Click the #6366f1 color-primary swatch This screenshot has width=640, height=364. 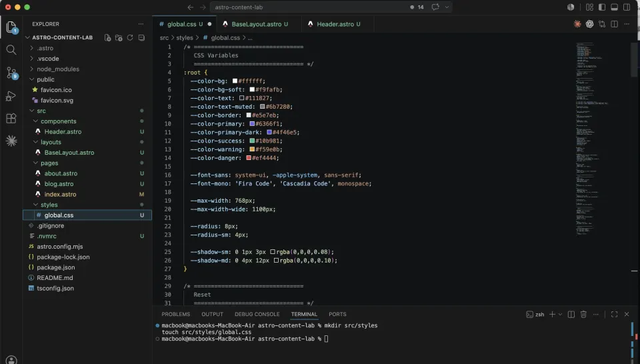pyautogui.click(x=252, y=123)
